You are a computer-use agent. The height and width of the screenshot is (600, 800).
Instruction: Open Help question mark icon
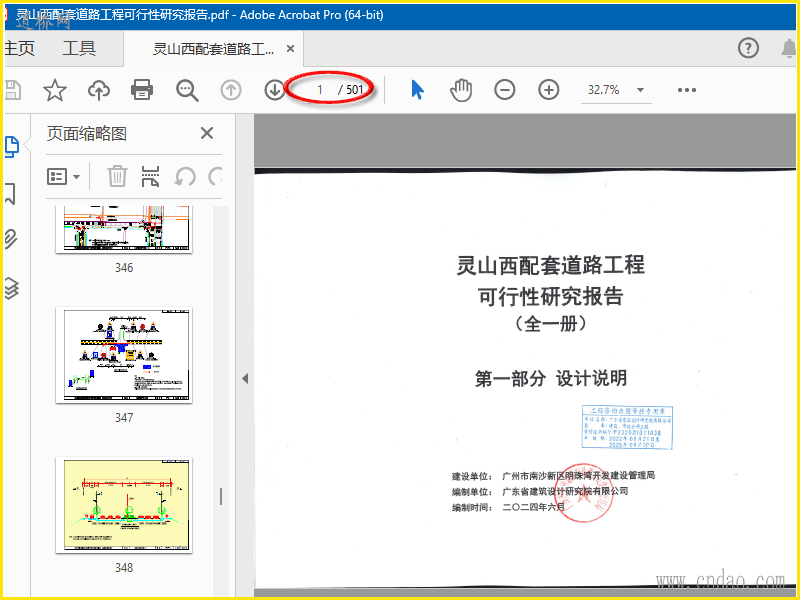[x=748, y=48]
